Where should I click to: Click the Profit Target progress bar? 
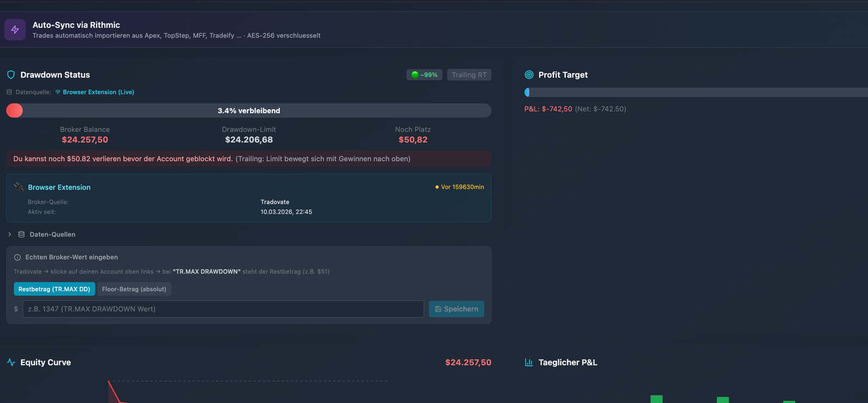pyautogui.click(x=696, y=92)
